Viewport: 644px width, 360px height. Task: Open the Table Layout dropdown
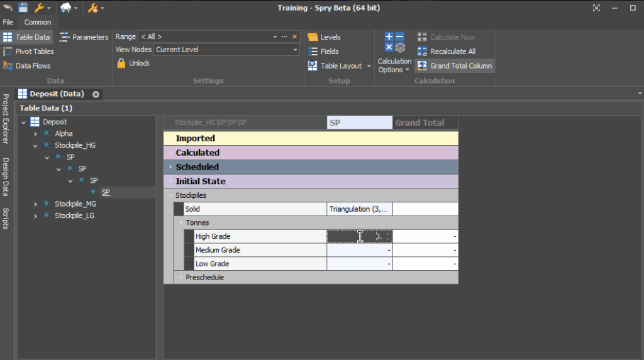tap(369, 66)
